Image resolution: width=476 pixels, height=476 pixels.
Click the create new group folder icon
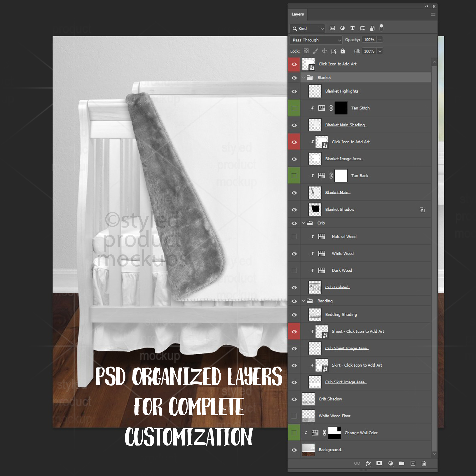402,463
